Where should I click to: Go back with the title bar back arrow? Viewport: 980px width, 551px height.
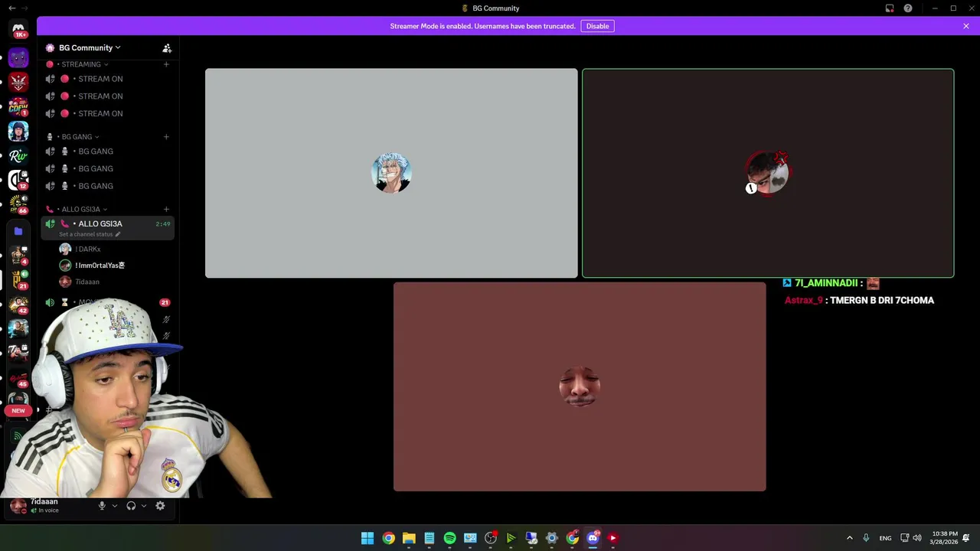[11, 8]
